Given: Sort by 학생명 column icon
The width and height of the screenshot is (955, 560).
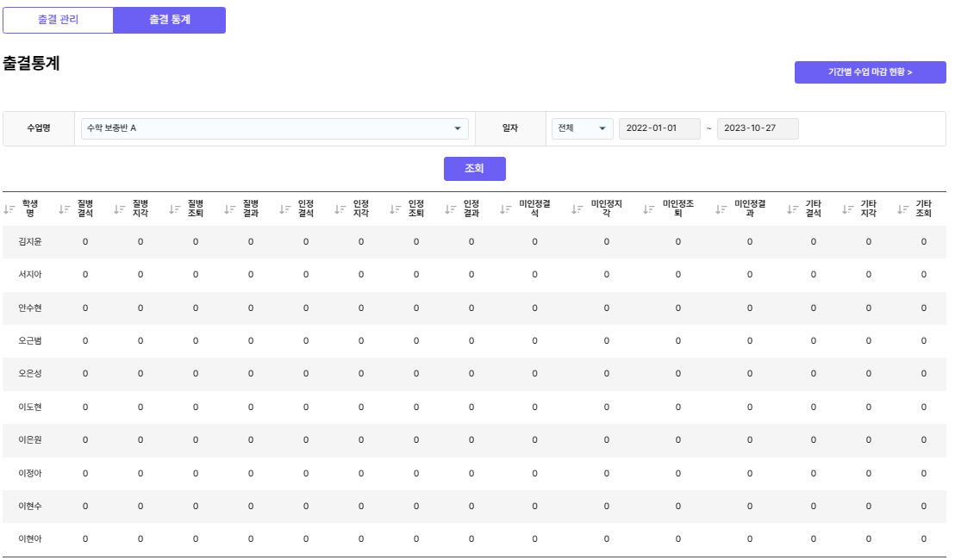Looking at the screenshot, I should point(9,209).
